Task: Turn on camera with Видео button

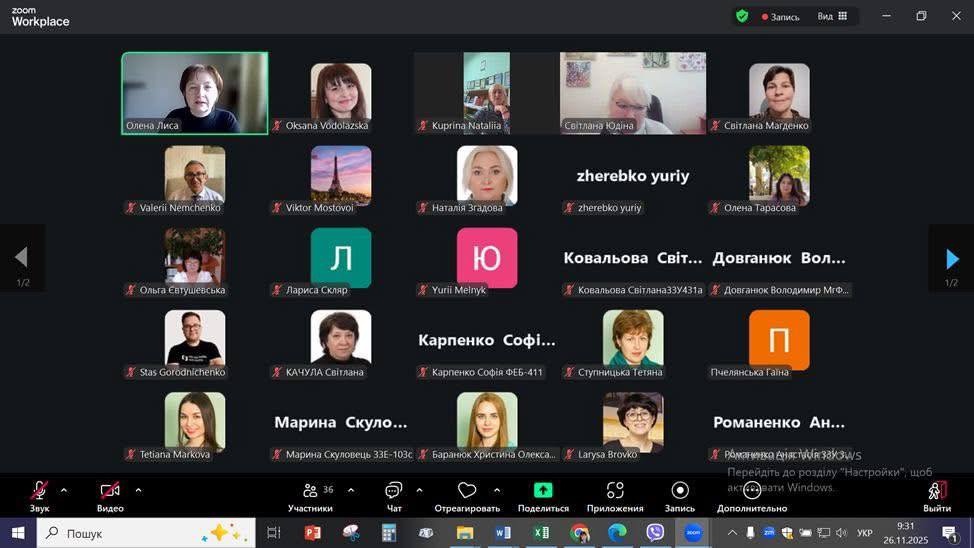Action: point(110,491)
